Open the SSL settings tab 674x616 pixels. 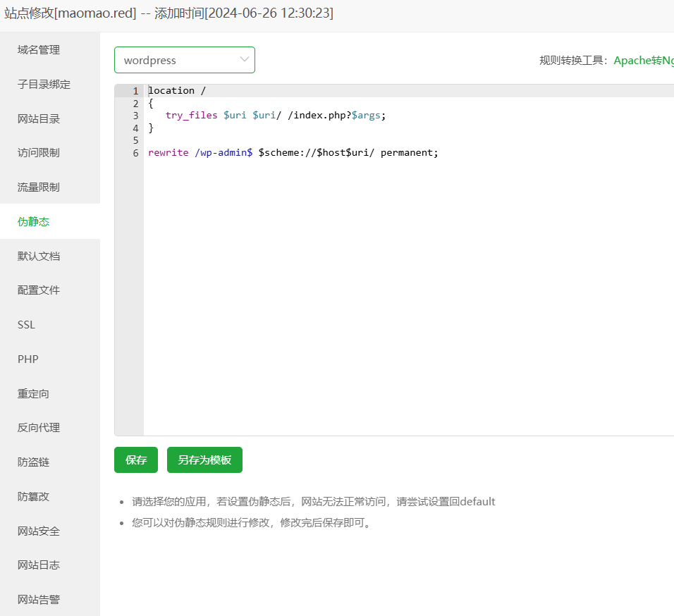50,325
